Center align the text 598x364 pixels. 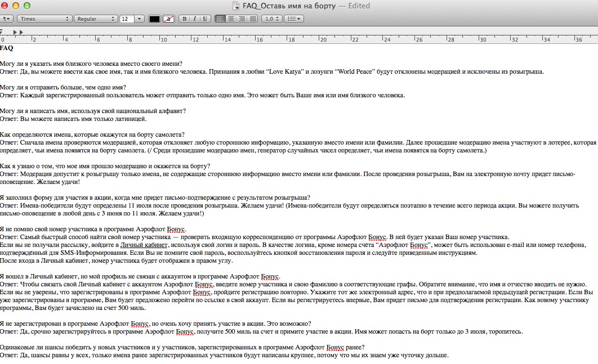(x=231, y=19)
